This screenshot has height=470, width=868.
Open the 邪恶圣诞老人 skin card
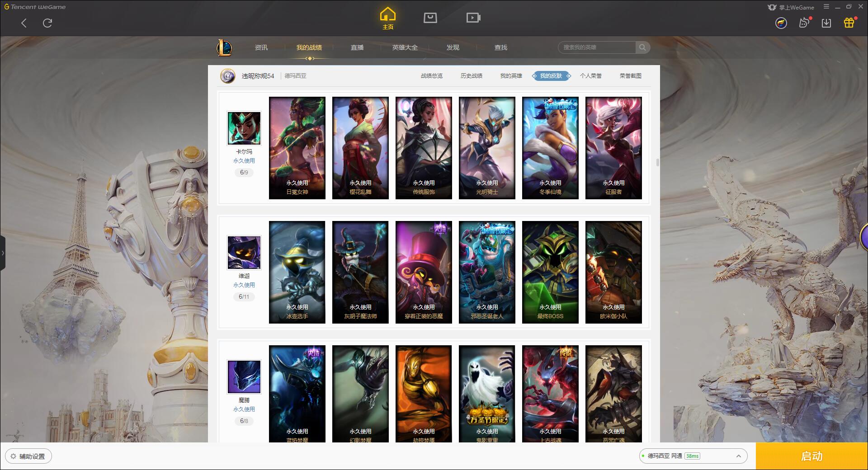point(487,272)
